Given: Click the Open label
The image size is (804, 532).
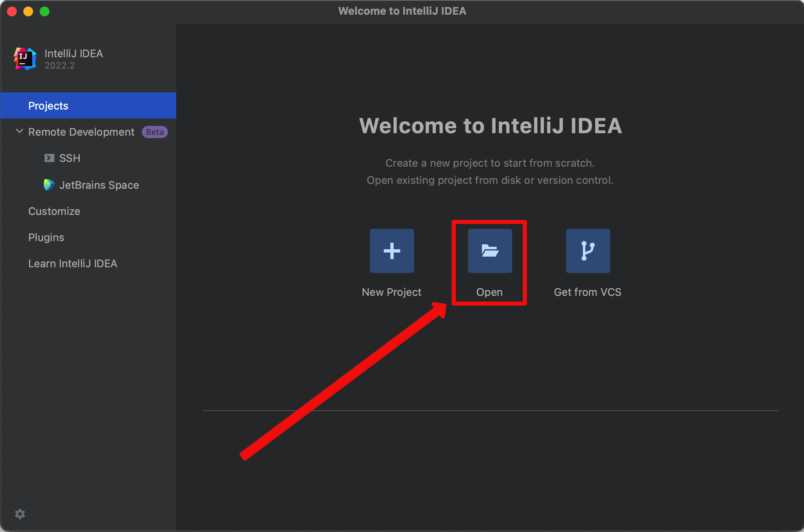Looking at the screenshot, I should 489,292.
